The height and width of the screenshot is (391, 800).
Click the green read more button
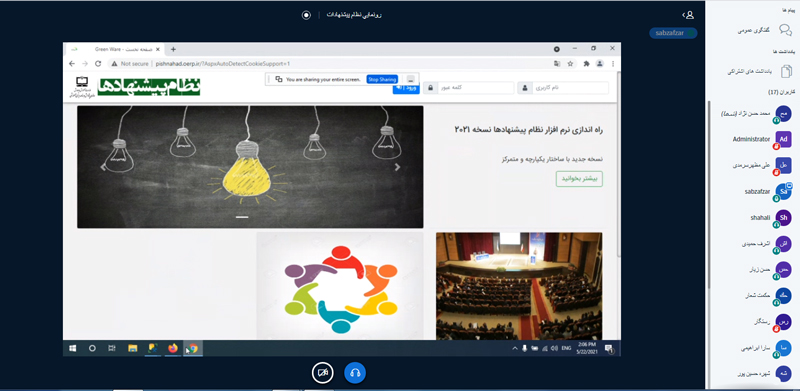[579, 179]
